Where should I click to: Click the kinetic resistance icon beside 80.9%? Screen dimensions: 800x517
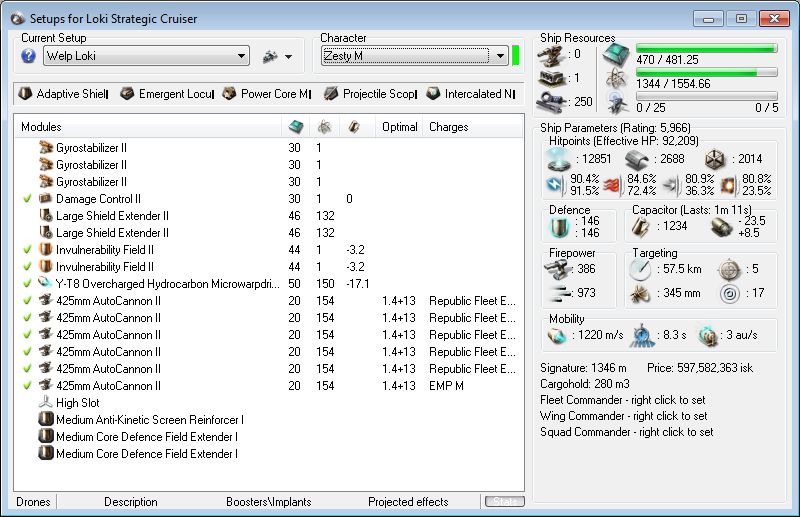click(x=672, y=185)
